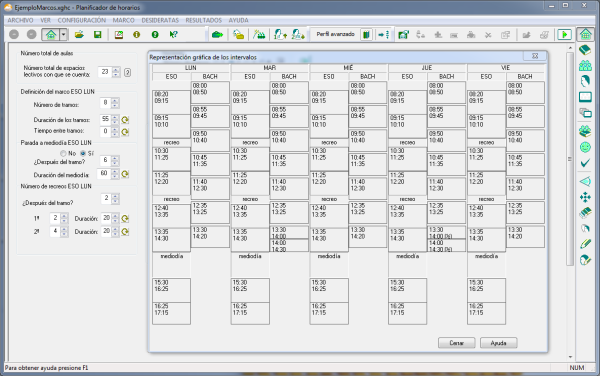Open the MARCO menu
Image resolution: width=600 pixels, height=376 pixels.
coord(123,20)
